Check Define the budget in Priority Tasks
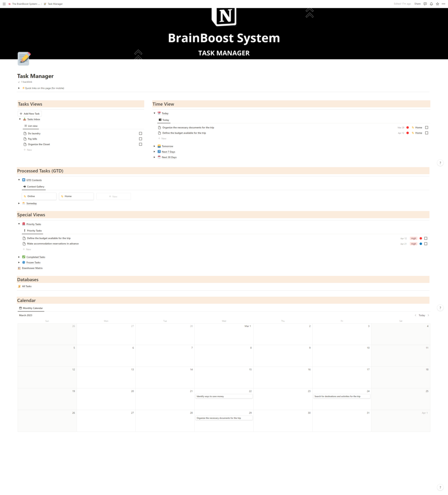This screenshot has width=448, height=495. pos(426,238)
